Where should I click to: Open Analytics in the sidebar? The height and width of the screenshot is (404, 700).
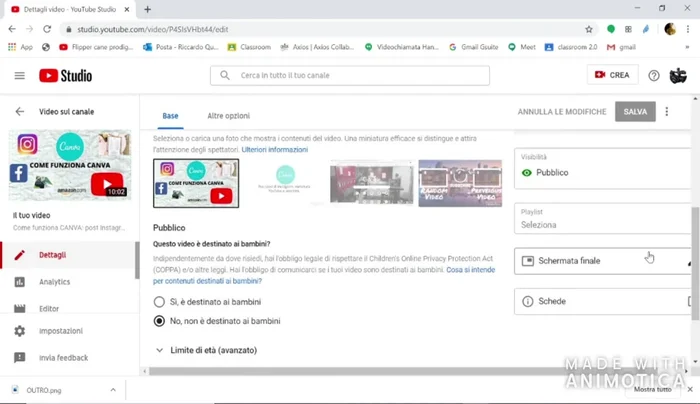68,282
